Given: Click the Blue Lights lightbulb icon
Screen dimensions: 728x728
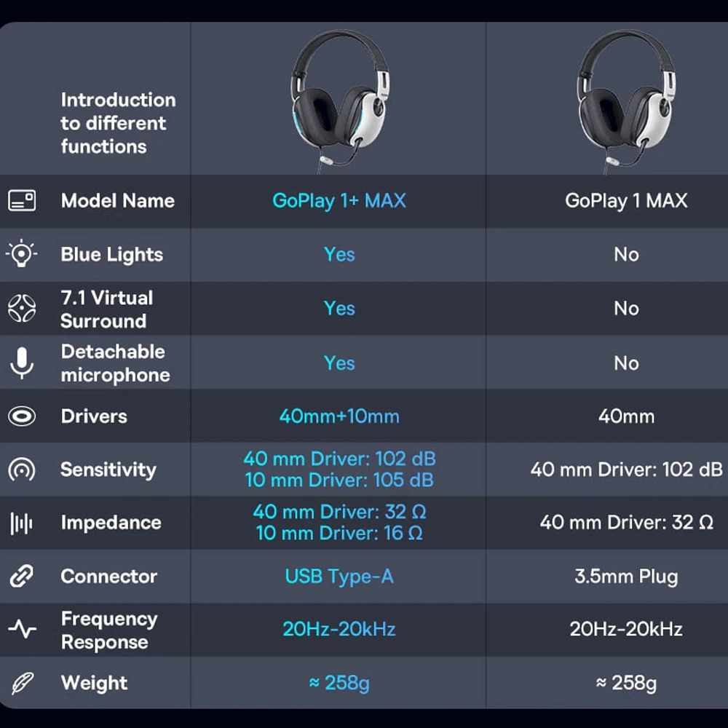Looking at the screenshot, I should coord(22,254).
